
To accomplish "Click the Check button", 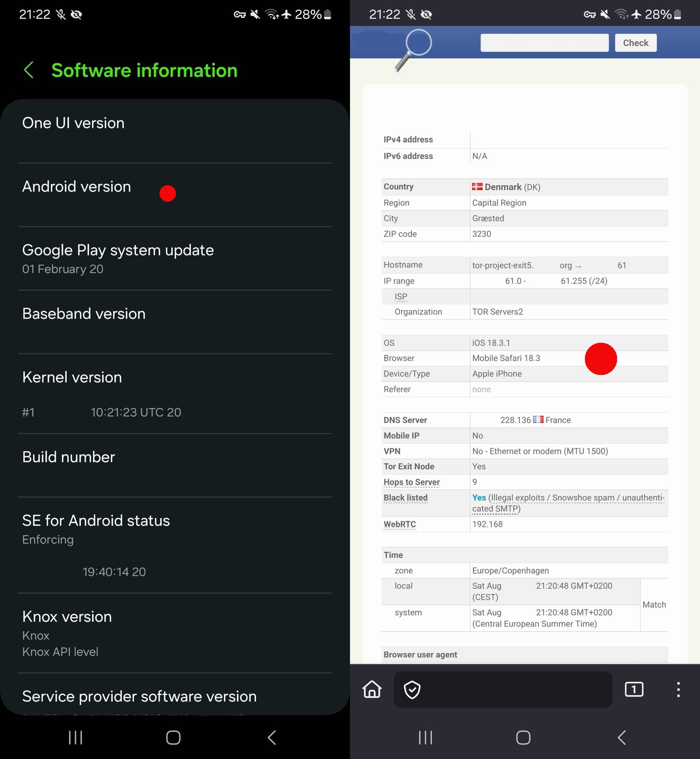I will 636,43.
